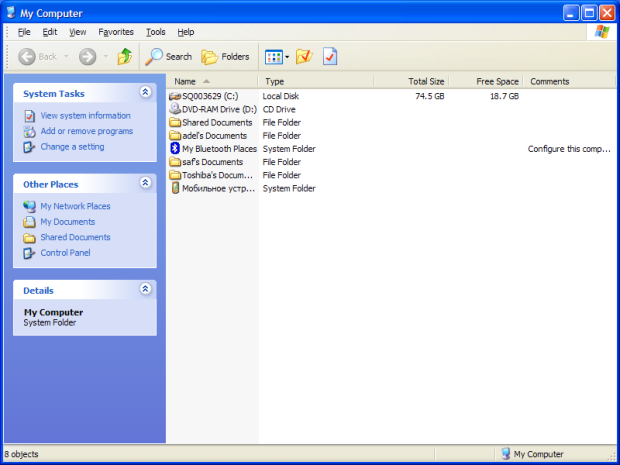Click the window resize grip corner
The image size is (620, 465).
pyautogui.click(x=612, y=456)
